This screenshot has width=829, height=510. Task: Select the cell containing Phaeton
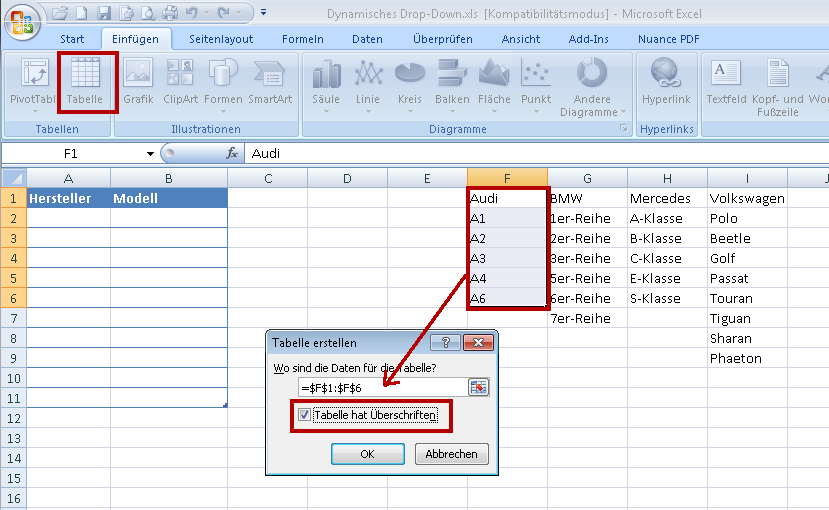[748, 358]
